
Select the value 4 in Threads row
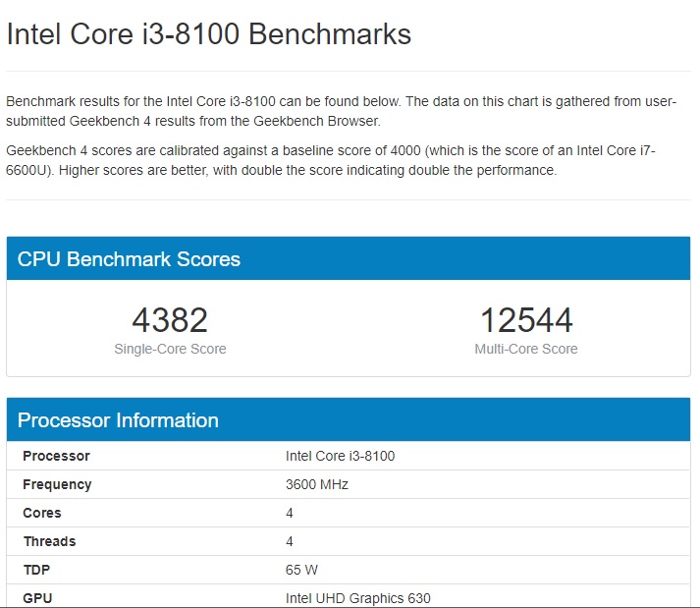[x=290, y=541]
